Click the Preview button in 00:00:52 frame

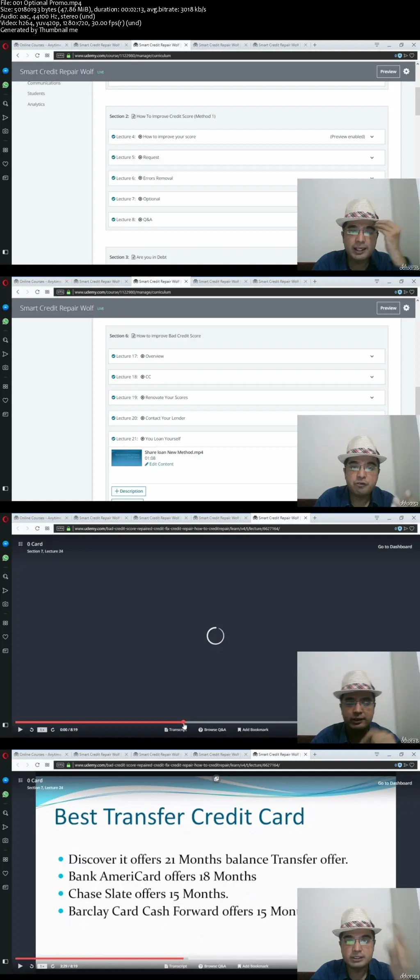(388, 308)
